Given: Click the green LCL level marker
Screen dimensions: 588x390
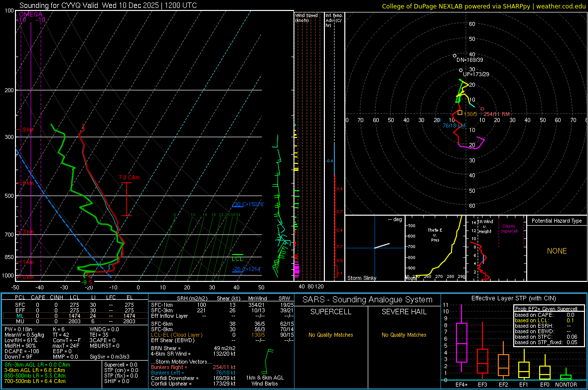Looking at the screenshot, I should 237,255.
